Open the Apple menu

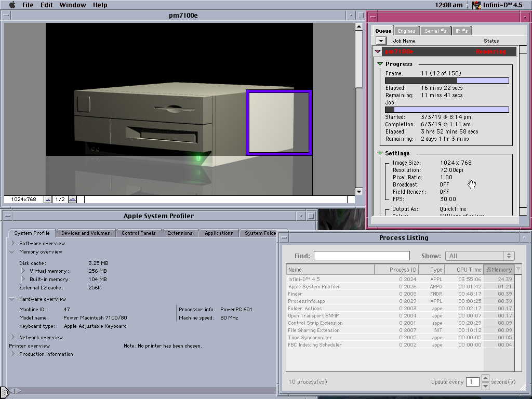(x=11, y=5)
